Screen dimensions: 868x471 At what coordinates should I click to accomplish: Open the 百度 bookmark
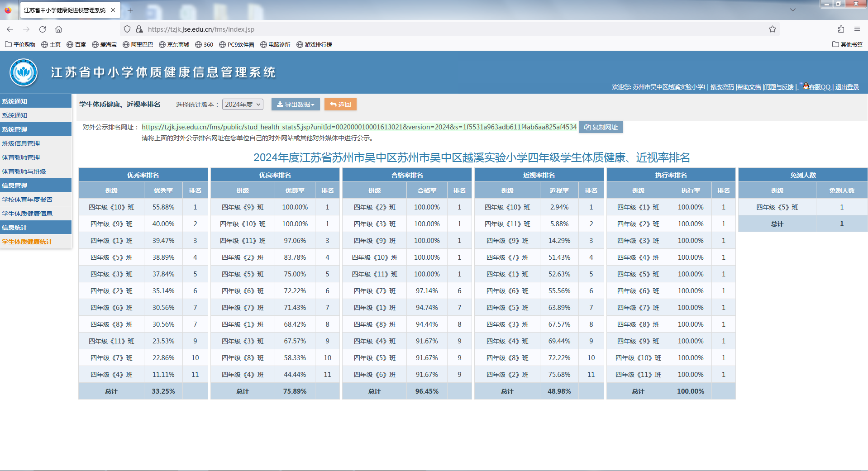pyautogui.click(x=76, y=44)
